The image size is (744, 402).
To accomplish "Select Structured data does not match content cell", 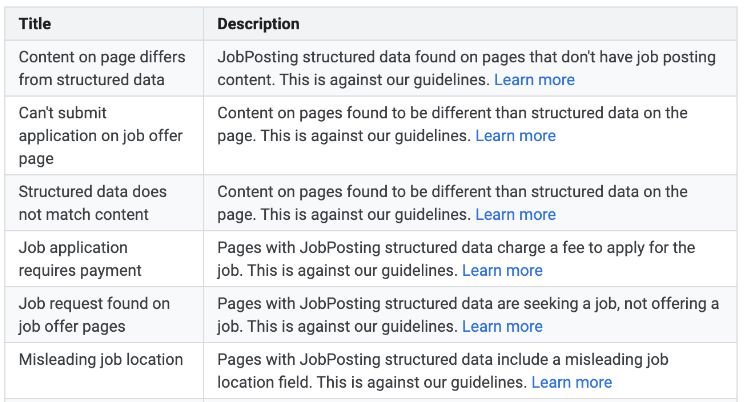I will click(104, 203).
